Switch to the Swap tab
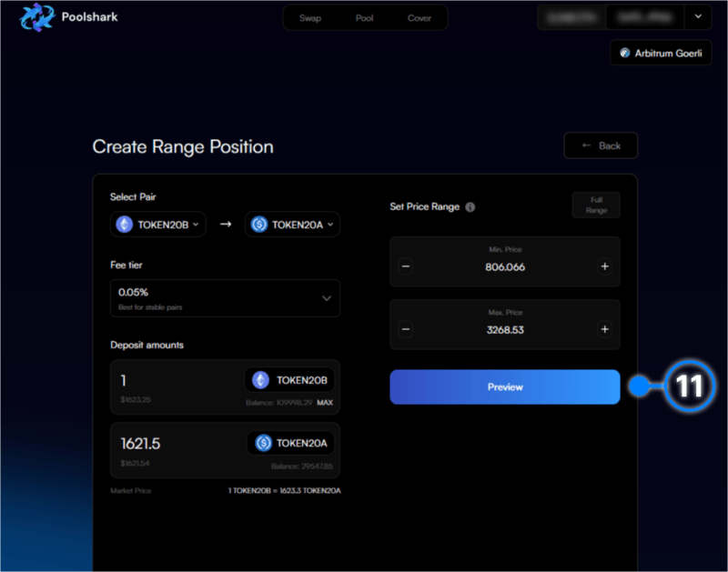The width and height of the screenshot is (728, 572). [311, 16]
